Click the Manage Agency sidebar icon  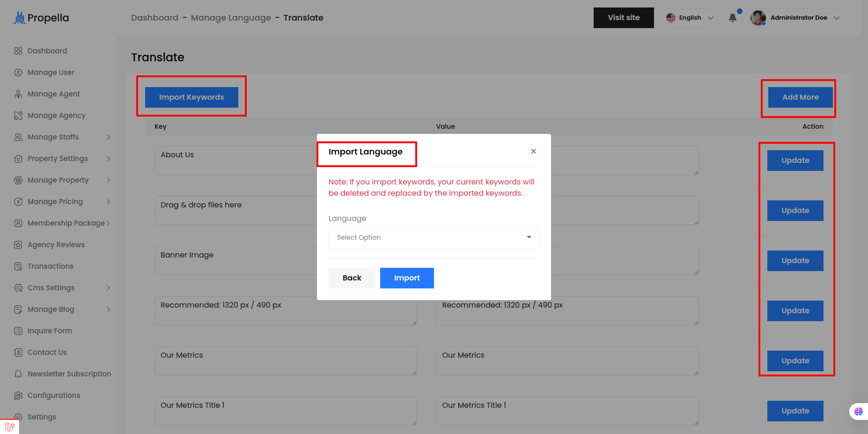(x=18, y=116)
